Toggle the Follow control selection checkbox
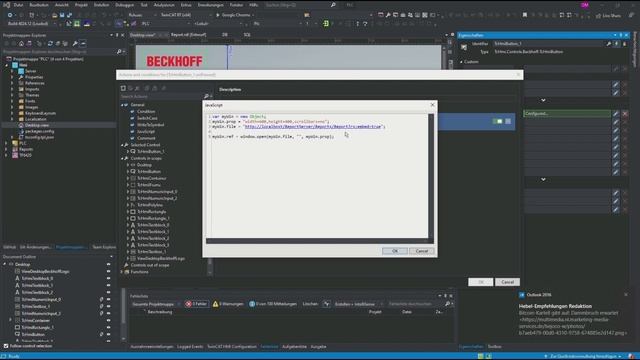640x360 pixels. 6,346
